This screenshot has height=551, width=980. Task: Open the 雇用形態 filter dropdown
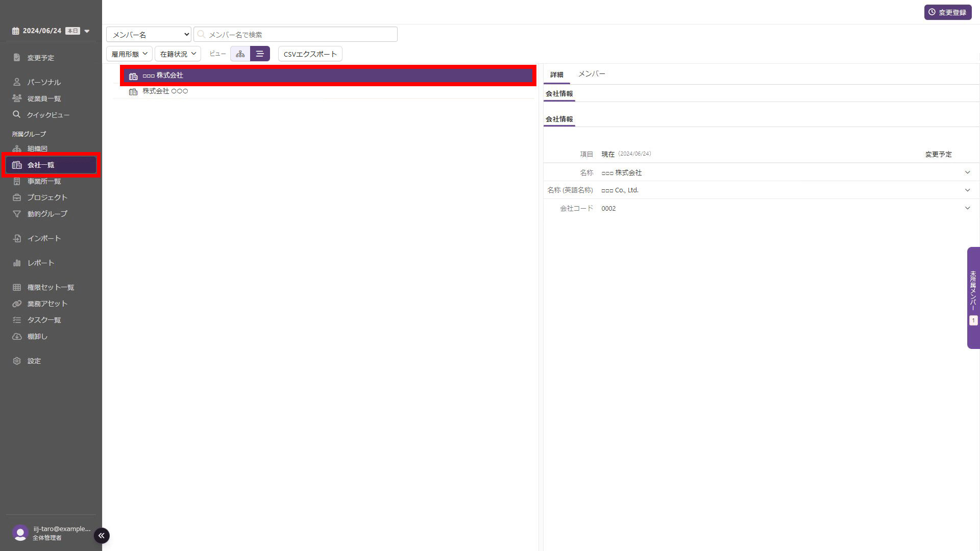129,54
